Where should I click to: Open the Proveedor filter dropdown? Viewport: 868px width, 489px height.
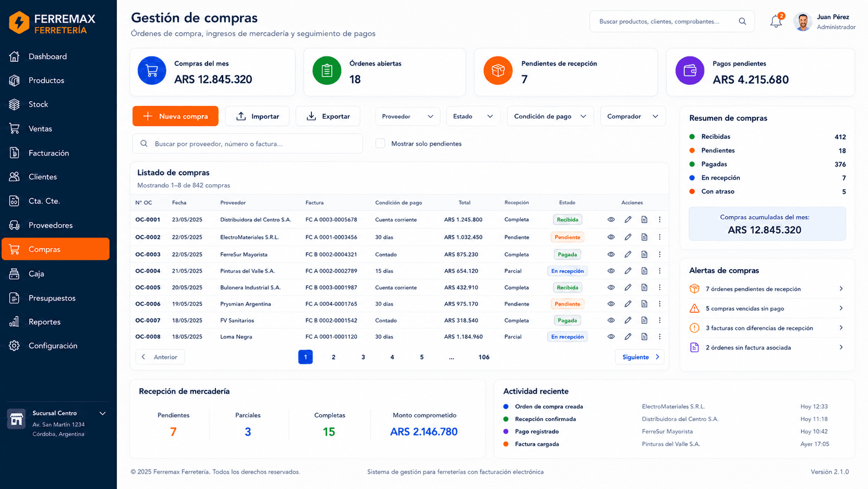(408, 116)
